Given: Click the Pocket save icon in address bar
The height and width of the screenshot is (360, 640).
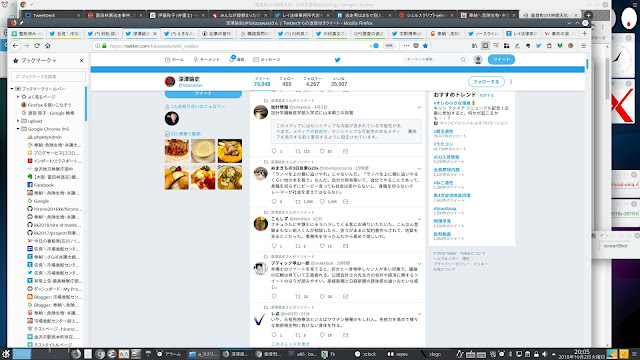Looking at the screenshot, I should coord(416,46).
